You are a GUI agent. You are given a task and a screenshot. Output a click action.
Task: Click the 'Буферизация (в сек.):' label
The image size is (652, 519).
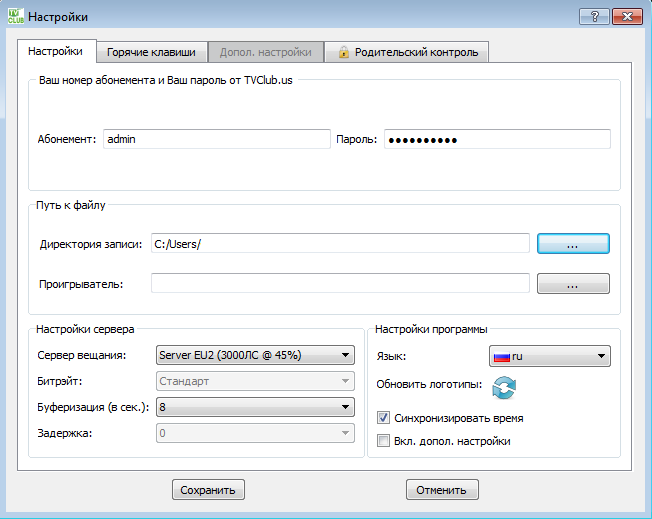(93, 407)
